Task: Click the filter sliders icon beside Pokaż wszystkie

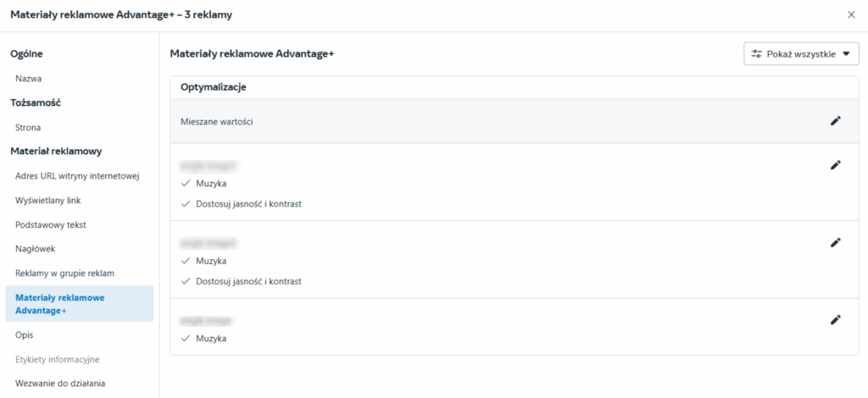Action: (x=757, y=54)
